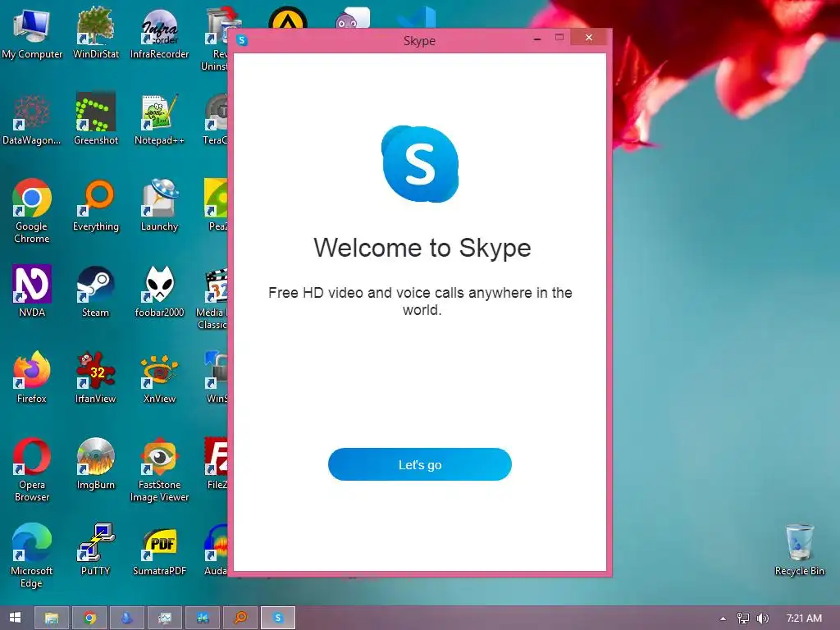This screenshot has height=630, width=840.
Task: Click the two-figures icon in the taskbar
Action: (203, 618)
